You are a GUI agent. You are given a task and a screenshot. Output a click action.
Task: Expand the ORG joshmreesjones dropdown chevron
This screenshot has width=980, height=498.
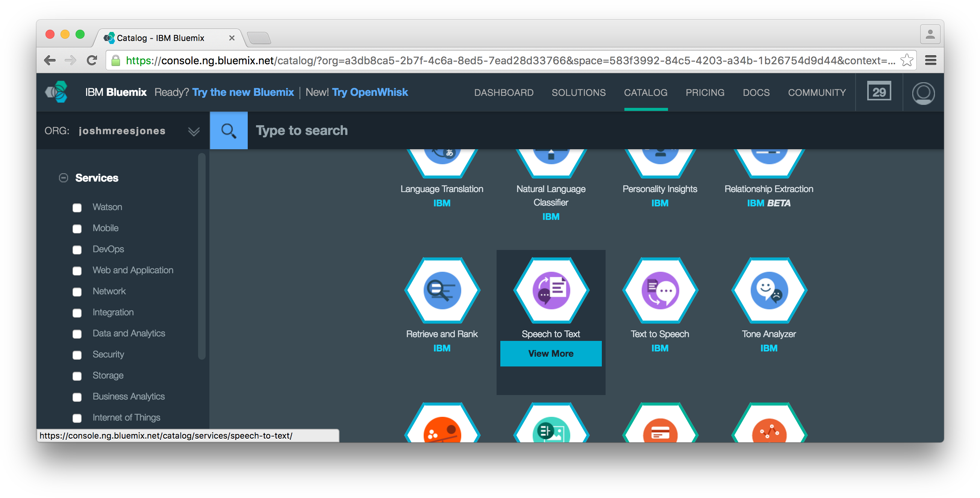[x=194, y=132]
